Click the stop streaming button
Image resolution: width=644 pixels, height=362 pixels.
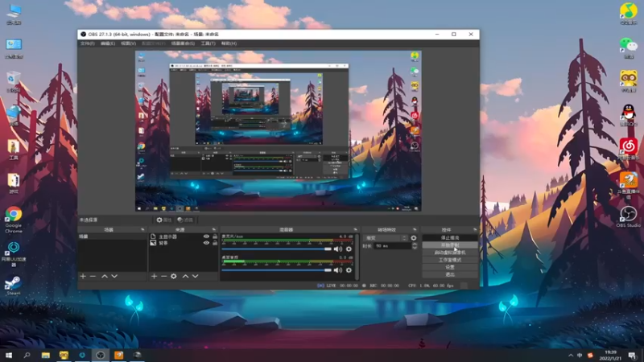click(x=450, y=237)
